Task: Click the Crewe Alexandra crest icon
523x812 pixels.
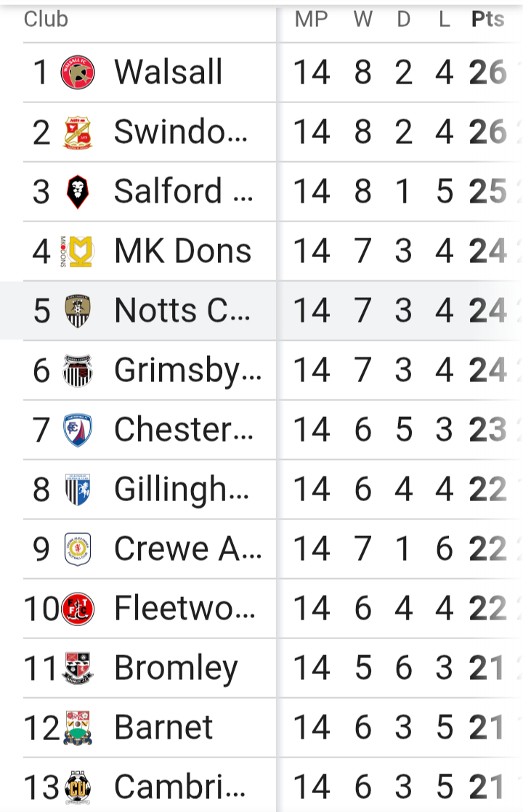Action: click(x=77, y=549)
